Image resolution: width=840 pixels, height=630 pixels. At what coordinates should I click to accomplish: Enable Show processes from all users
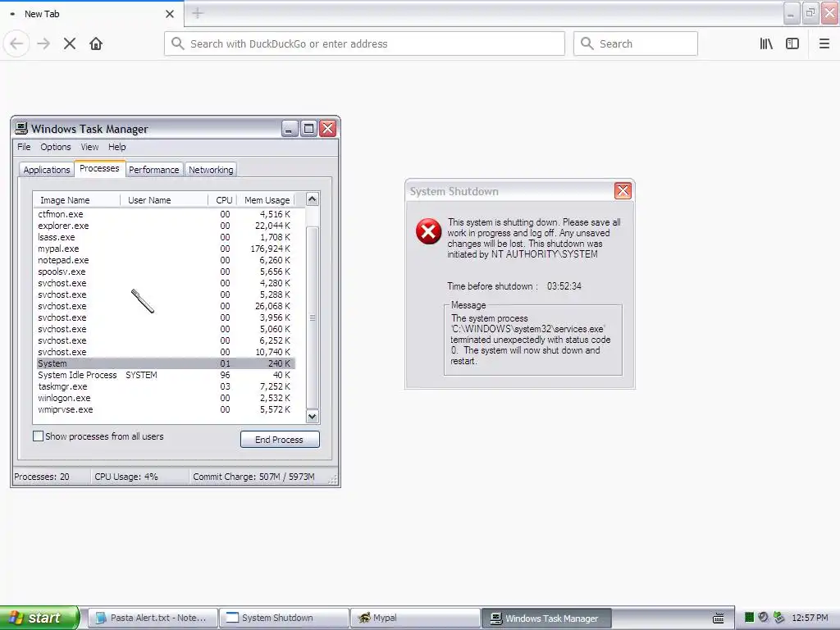[x=38, y=436]
